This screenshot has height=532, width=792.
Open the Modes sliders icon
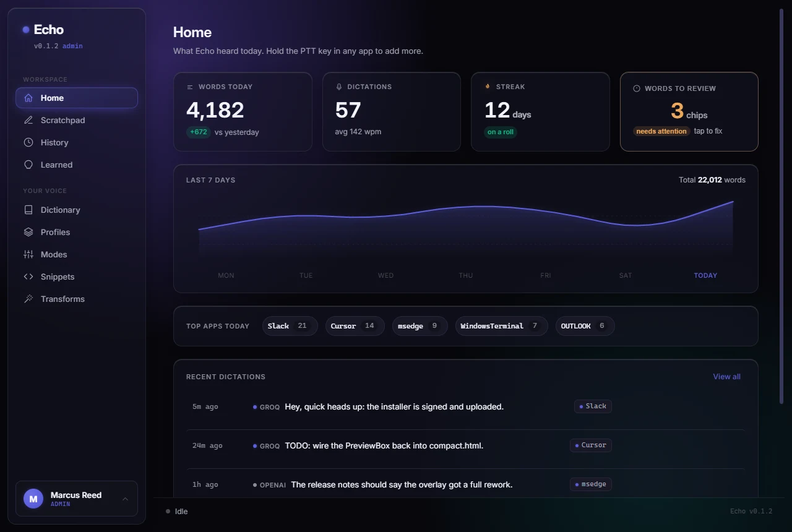[x=28, y=254]
